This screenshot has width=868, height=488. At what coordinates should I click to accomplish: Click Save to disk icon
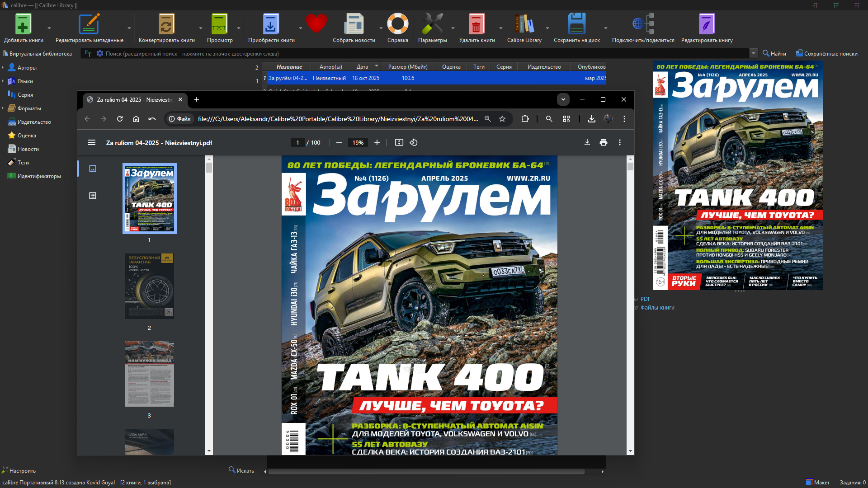click(576, 24)
